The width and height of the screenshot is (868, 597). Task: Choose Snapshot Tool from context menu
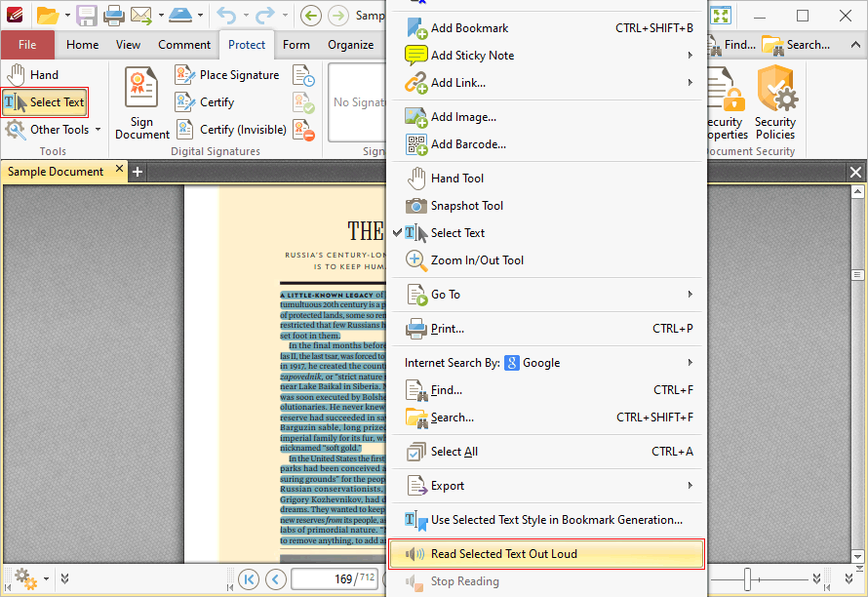tap(466, 206)
